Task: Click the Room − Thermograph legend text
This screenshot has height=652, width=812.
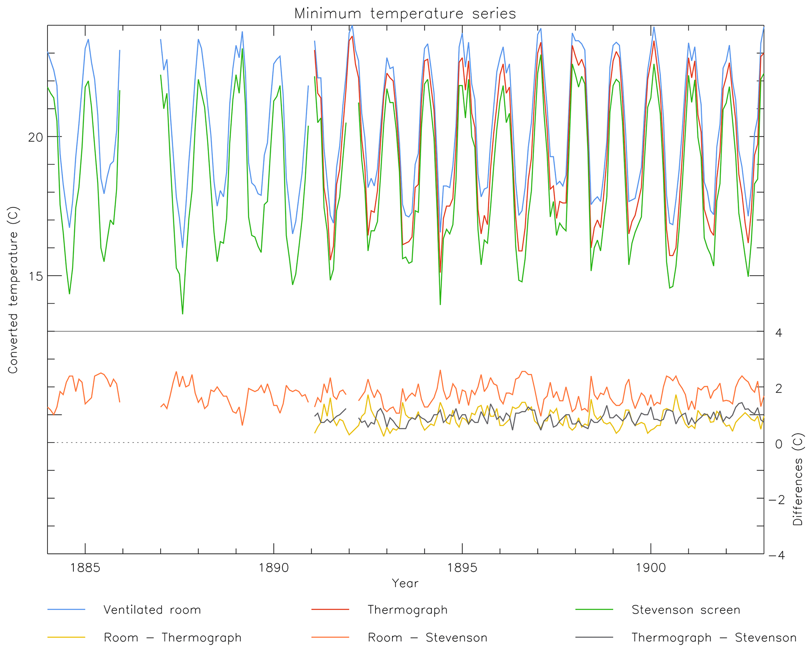Action: click(x=172, y=637)
